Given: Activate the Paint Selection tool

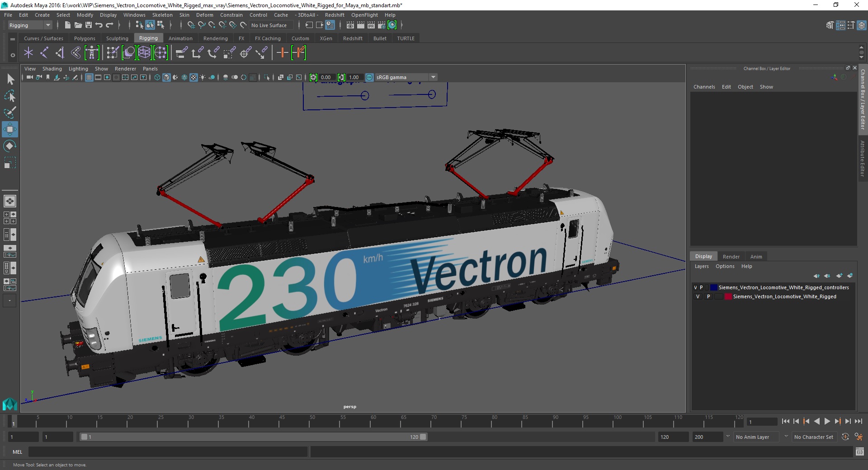Looking at the screenshot, I should tap(10, 113).
